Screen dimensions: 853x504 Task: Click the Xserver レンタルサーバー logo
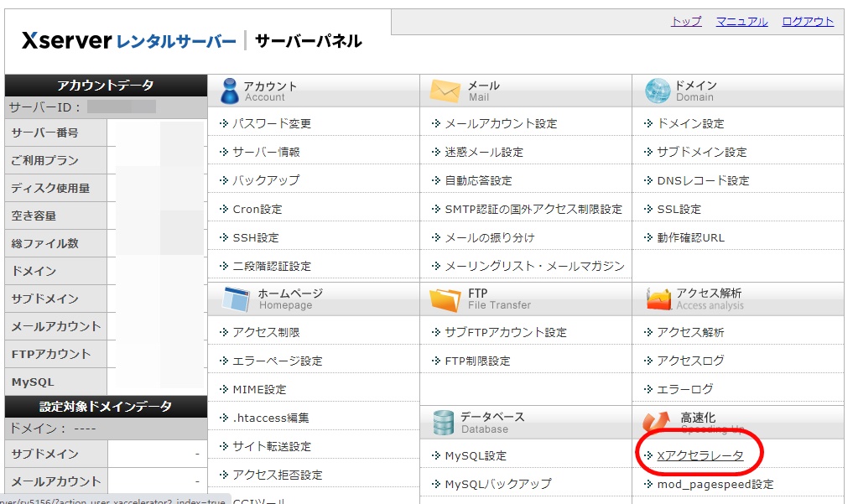point(129,41)
